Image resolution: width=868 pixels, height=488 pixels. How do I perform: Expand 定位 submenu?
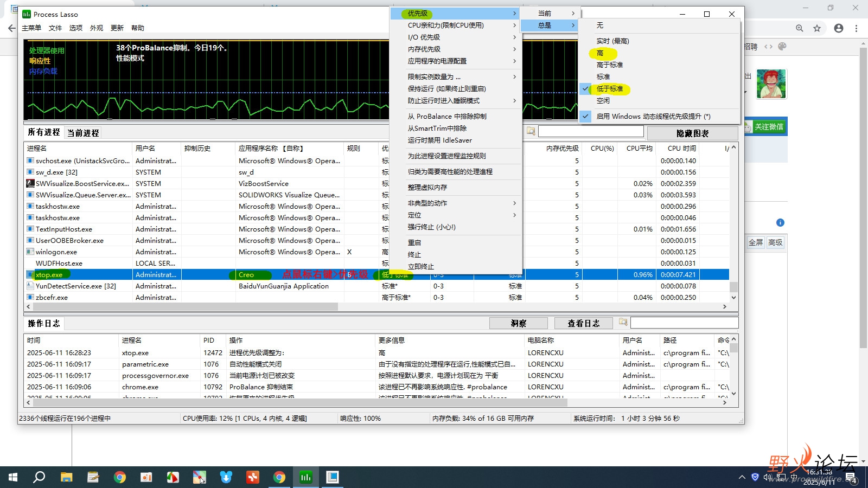coord(456,215)
